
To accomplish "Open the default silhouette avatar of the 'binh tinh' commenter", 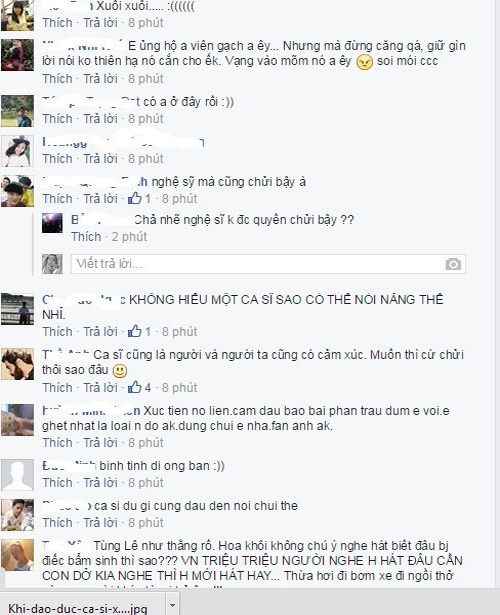I will (x=17, y=475).
